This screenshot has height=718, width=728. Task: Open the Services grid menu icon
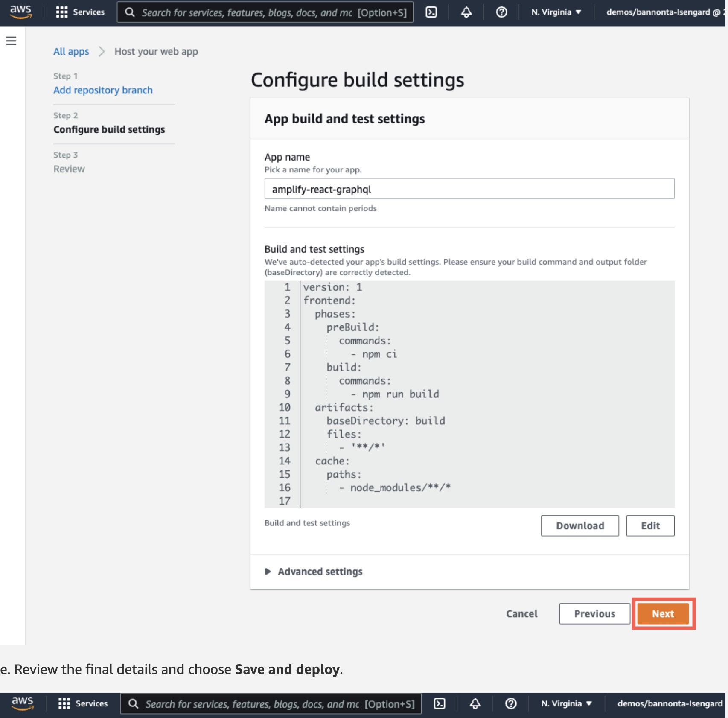[x=62, y=12]
